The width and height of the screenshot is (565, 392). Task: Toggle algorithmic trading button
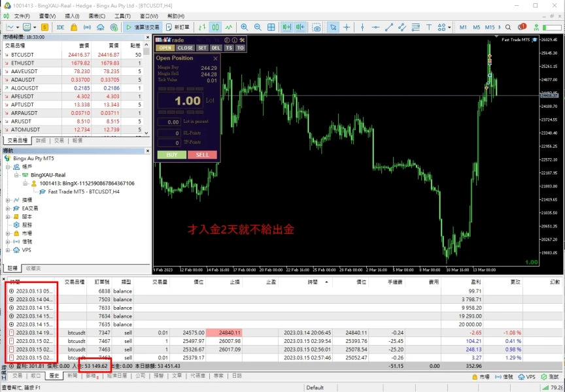point(143,27)
